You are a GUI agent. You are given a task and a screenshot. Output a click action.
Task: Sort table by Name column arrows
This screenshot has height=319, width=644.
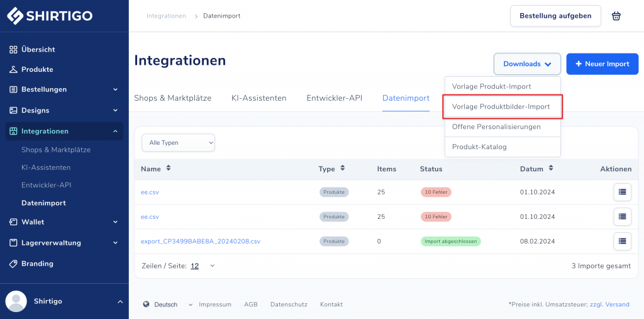[x=168, y=169]
